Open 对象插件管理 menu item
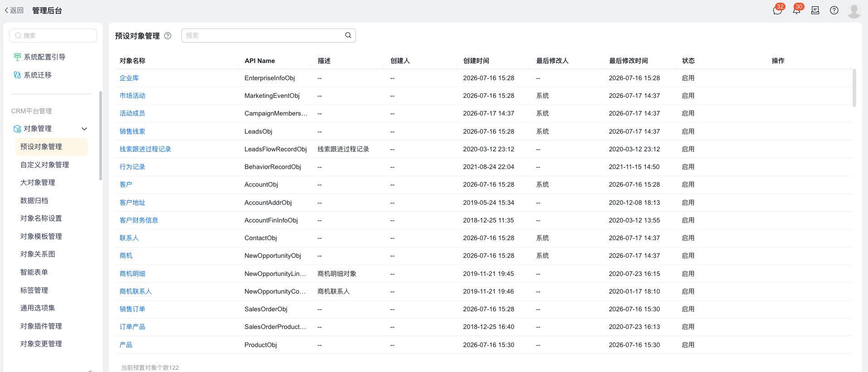The height and width of the screenshot is (372, 868). click(x=41, y=326)
